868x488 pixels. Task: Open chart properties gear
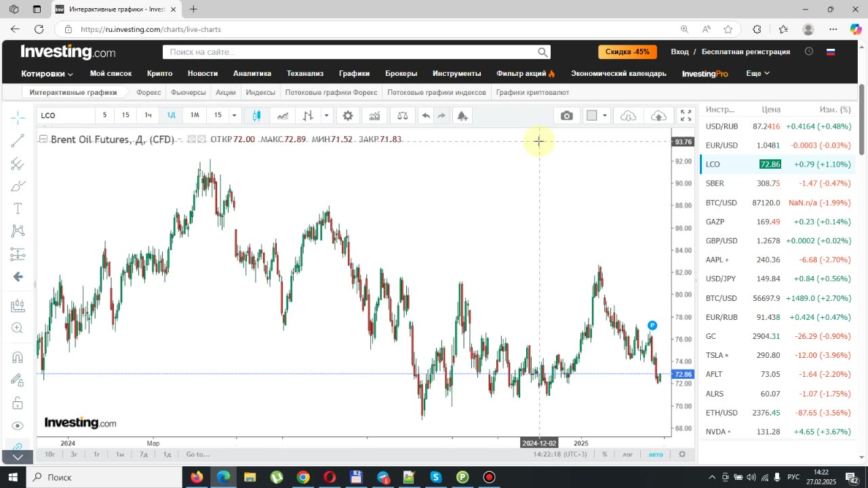tap(348, 115)
